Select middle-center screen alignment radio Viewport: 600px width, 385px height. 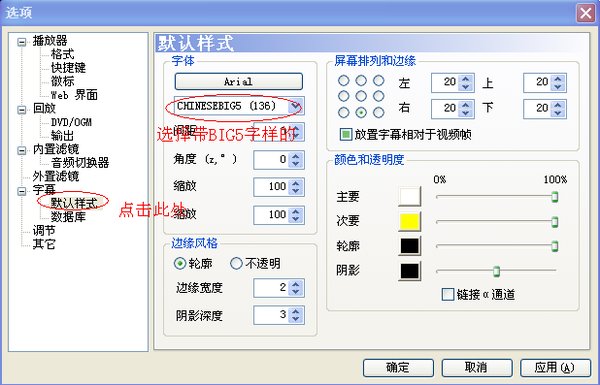(361, 96)
